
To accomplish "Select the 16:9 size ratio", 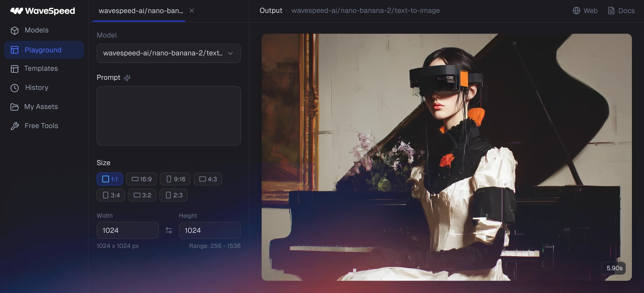I will pos(141,179).
